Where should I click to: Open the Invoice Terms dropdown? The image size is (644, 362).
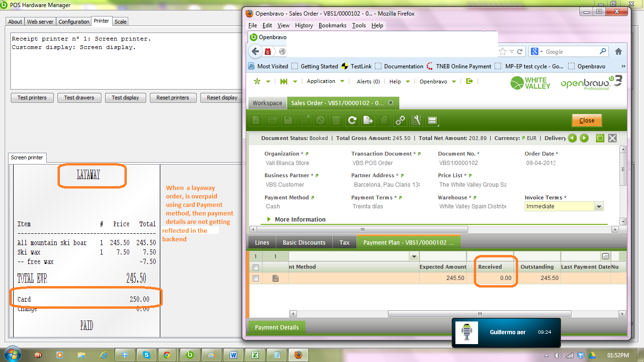click(599, 206)
